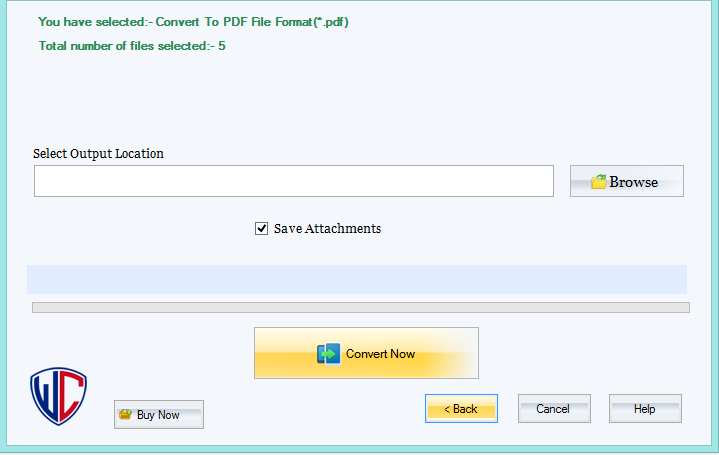
Task: Click the Convert Now arrow icon
Action: click(328, 354)
